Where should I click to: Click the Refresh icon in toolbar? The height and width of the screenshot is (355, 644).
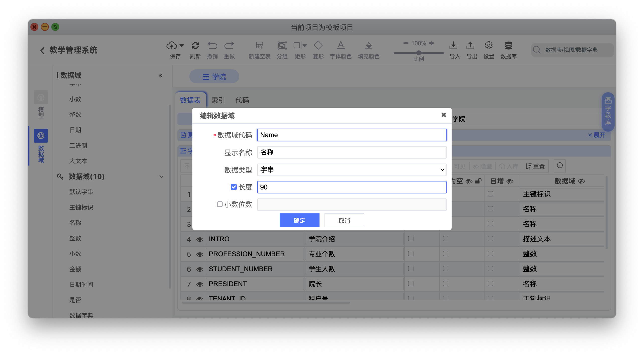coord(195,46)
